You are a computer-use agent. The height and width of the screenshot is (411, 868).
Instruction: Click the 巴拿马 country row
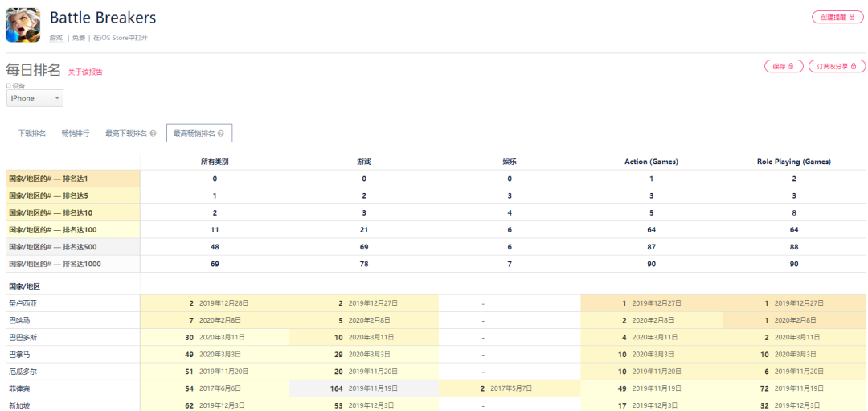[436, 355]
